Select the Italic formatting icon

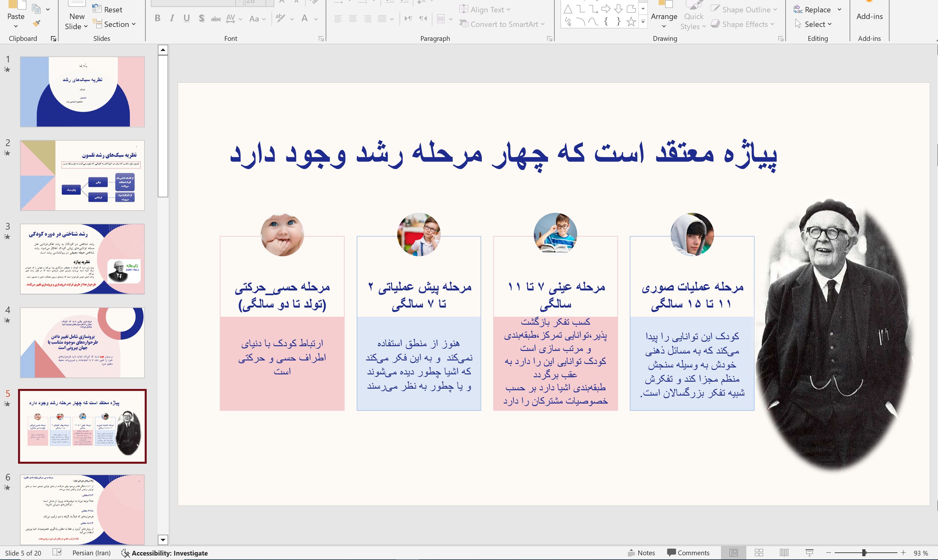pos(172,18)
